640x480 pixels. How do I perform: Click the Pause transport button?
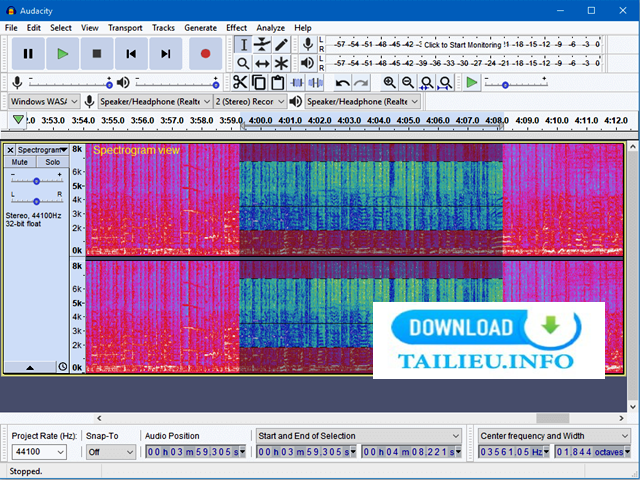[x=28, y=54]
